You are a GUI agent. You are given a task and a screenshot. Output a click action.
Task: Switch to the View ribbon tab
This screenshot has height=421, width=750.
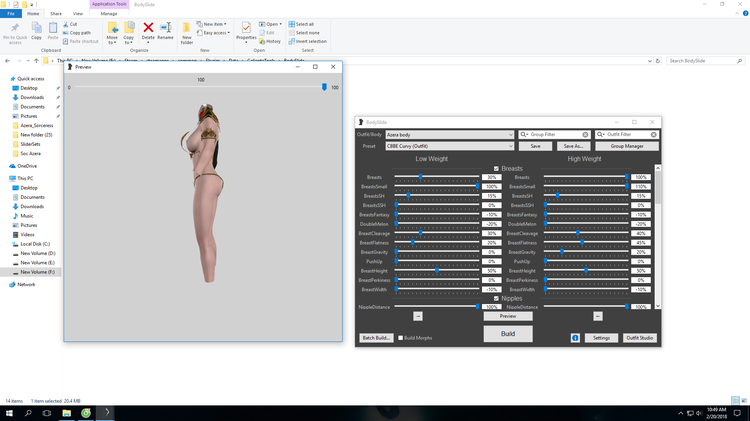pos(77,14)
